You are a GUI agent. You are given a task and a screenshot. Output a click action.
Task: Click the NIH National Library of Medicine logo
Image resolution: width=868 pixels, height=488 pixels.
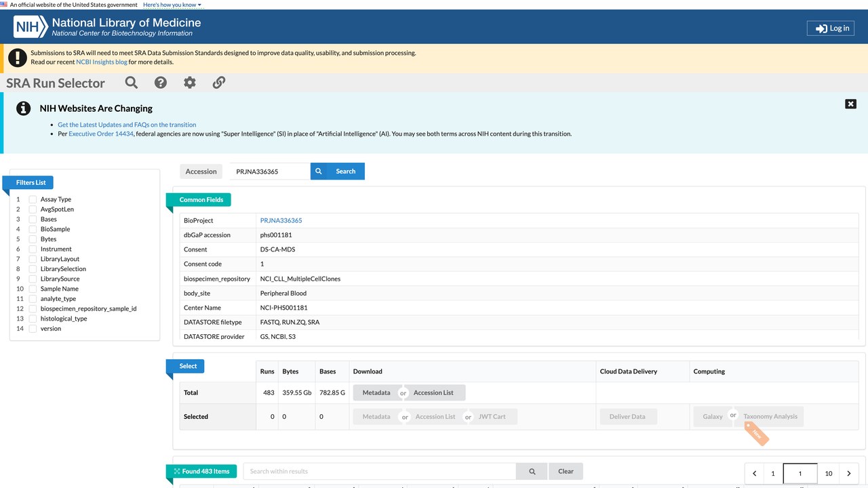107,27
